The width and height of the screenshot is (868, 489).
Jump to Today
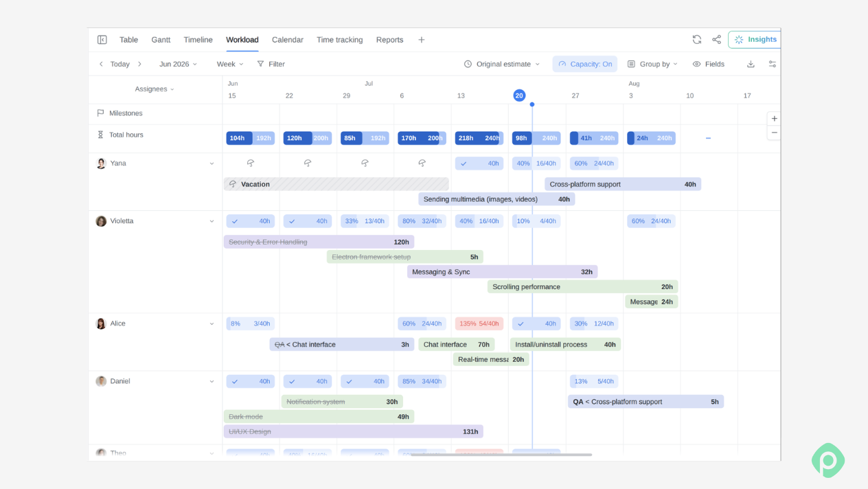(x=120, y=64)
